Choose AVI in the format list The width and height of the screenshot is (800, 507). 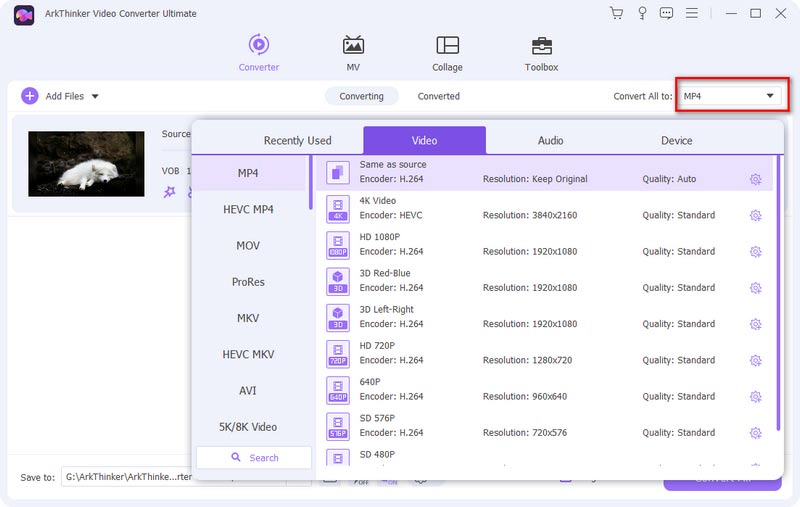pyautogui.click(x=248, y=390)
